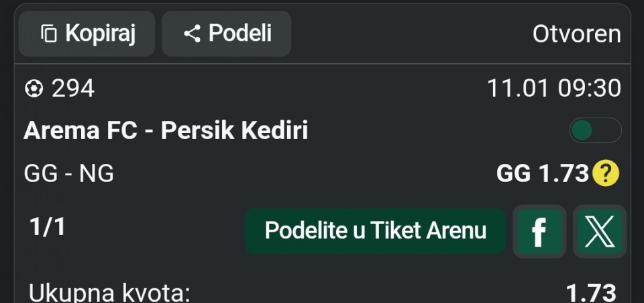Share the ticket via the Facebook icon

click(x=539, y=232)
